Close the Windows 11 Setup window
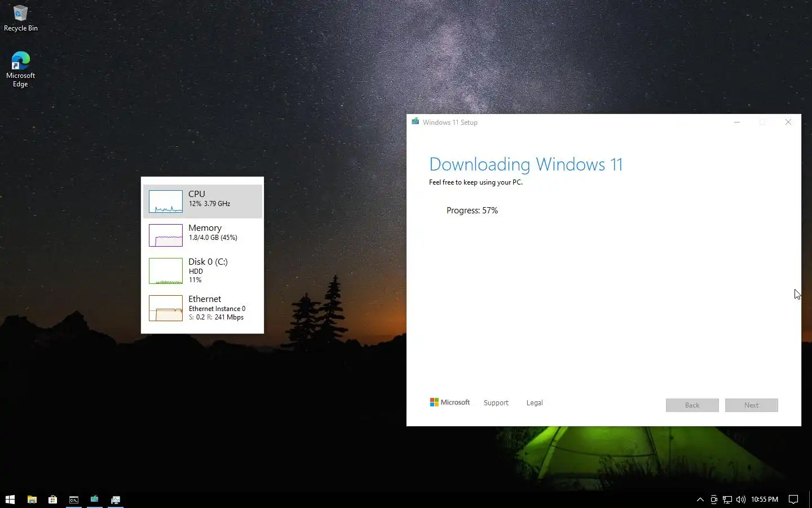 coord(788,122)
